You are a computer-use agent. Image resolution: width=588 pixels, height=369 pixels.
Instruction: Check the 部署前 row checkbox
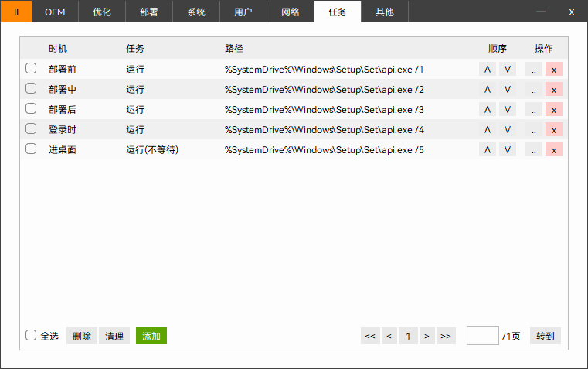[x=31, y=69]
